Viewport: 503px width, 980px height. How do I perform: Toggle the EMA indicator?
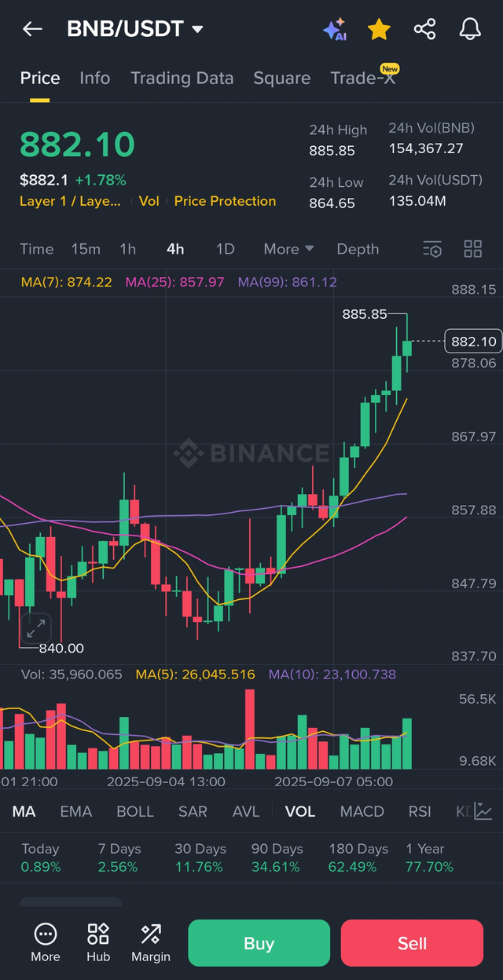click(75, 811)
